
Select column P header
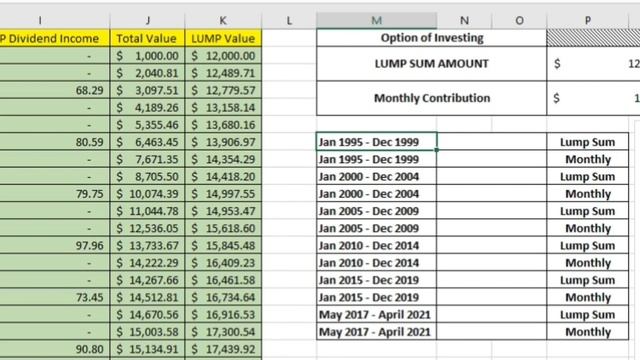point(588,20)
